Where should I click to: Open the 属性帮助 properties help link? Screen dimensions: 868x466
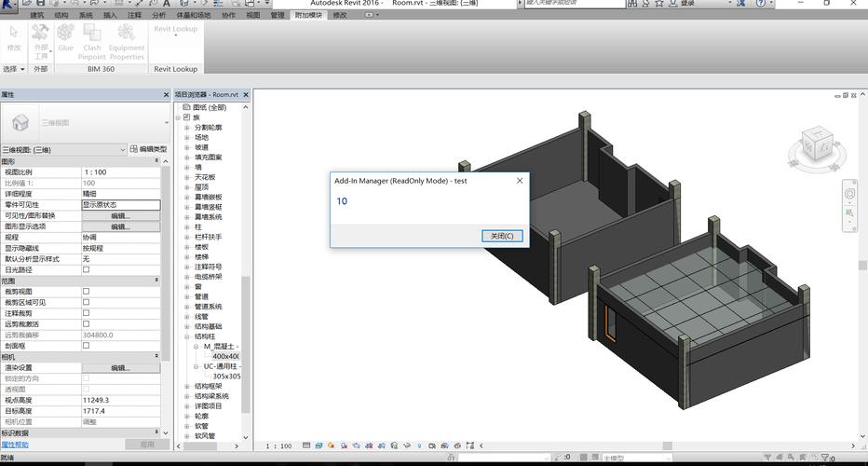pos(15,445)
